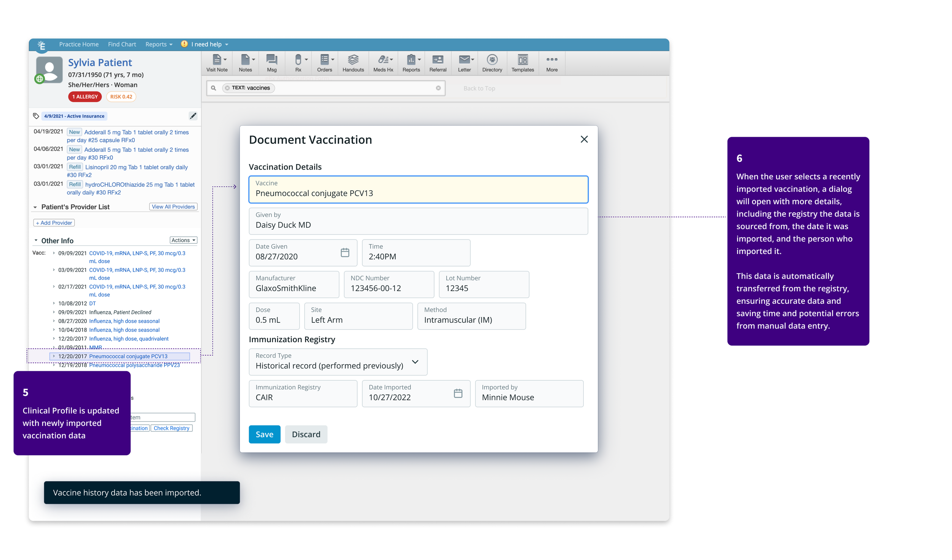Expand Patient's Provider List section

click(x=36, y=207)
